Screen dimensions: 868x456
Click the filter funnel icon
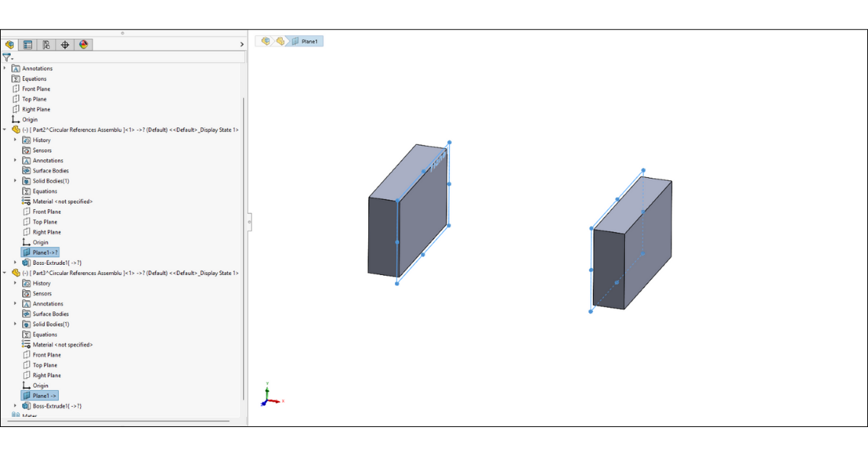click(7, 57)
